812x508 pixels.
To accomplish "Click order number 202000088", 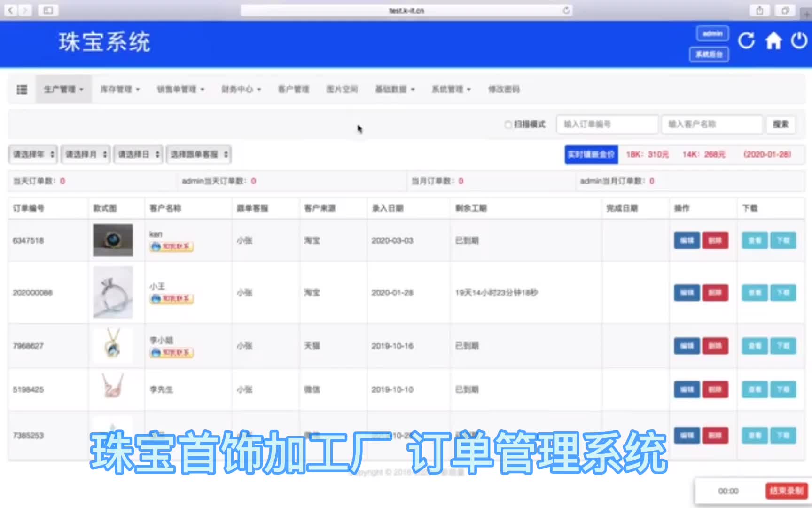I will click(x=32, y=293).
